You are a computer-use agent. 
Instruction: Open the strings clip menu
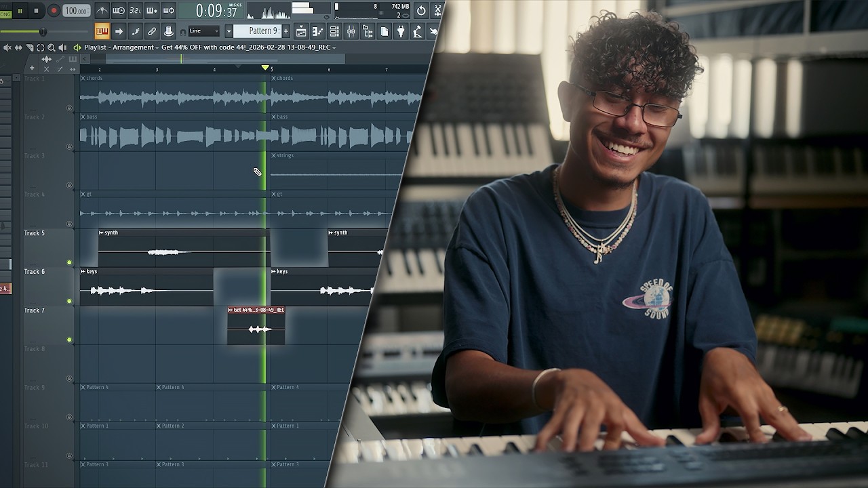[274, 155]
